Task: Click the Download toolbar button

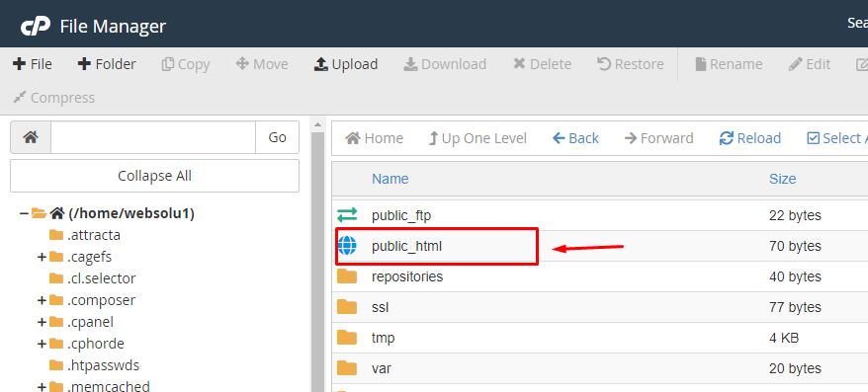Action: point(445,64)
